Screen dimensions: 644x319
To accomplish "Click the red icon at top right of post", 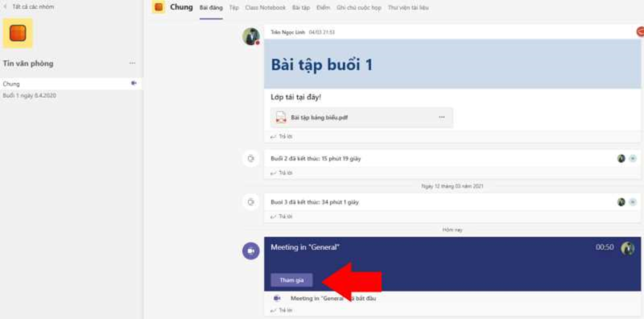I will [640, 32].
